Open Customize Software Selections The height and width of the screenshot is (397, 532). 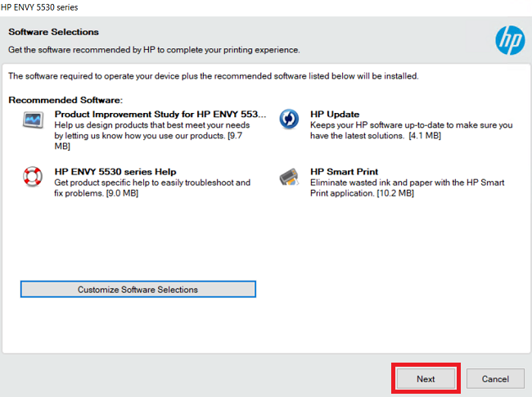pos(138,289)
